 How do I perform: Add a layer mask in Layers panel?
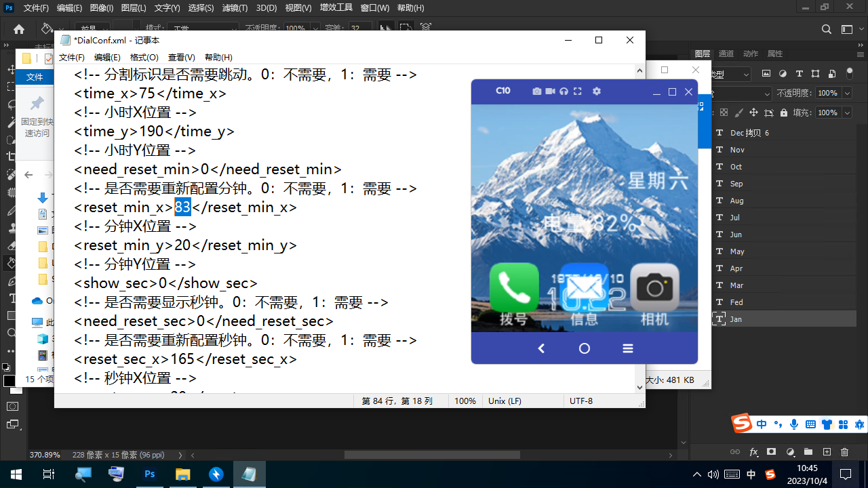click(x=771, y=452)
